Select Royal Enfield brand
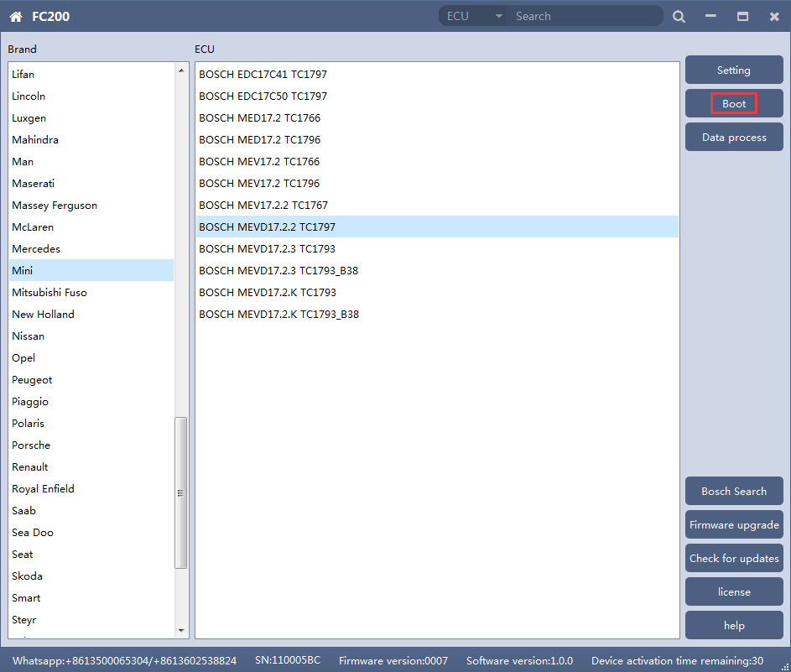Screen dimensions: 791x672 click(x=91, y=489)
